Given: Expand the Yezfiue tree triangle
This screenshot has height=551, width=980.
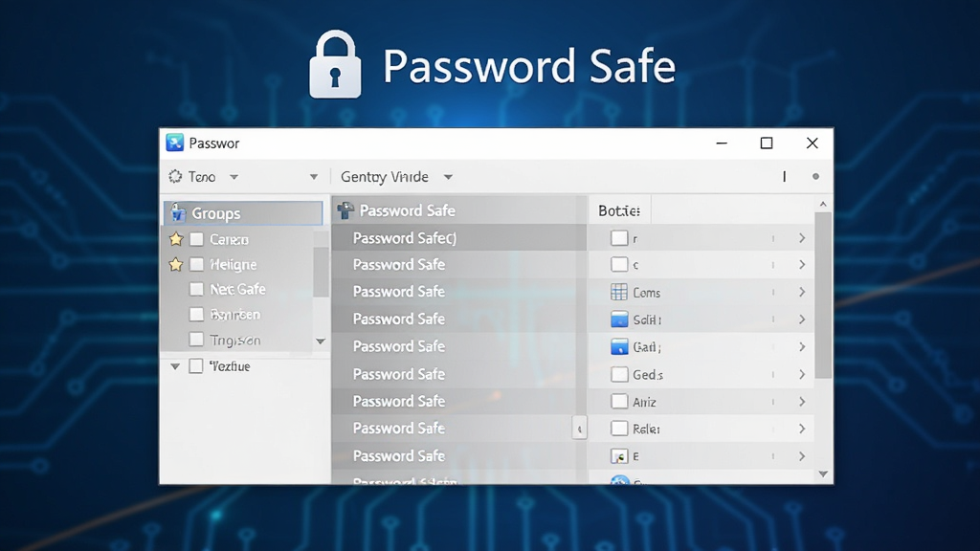Looking at the screenshot, I should click(175, 366).
